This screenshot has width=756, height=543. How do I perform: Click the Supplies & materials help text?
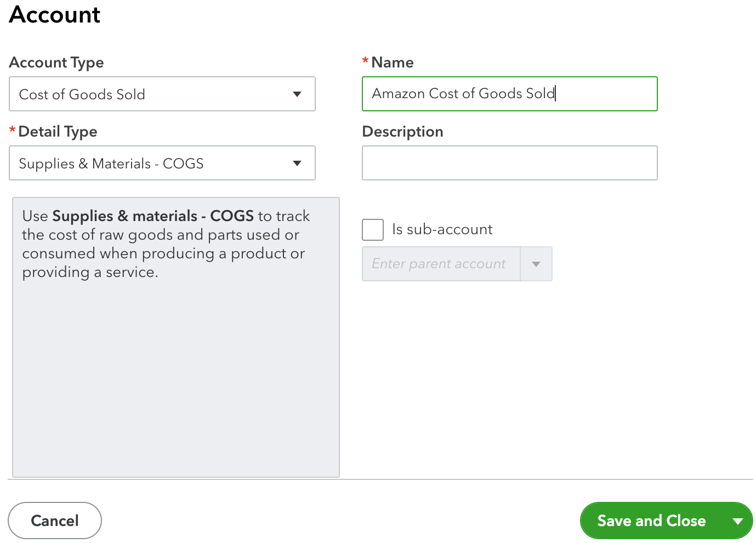(x=166, y=244)
